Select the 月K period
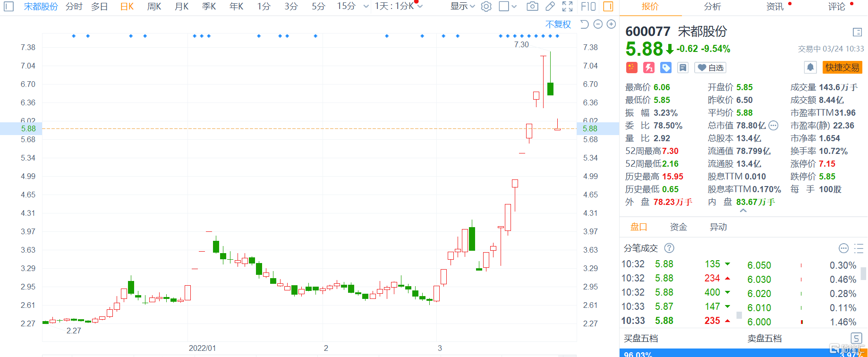Screen dimensions: 868x357 182,6
